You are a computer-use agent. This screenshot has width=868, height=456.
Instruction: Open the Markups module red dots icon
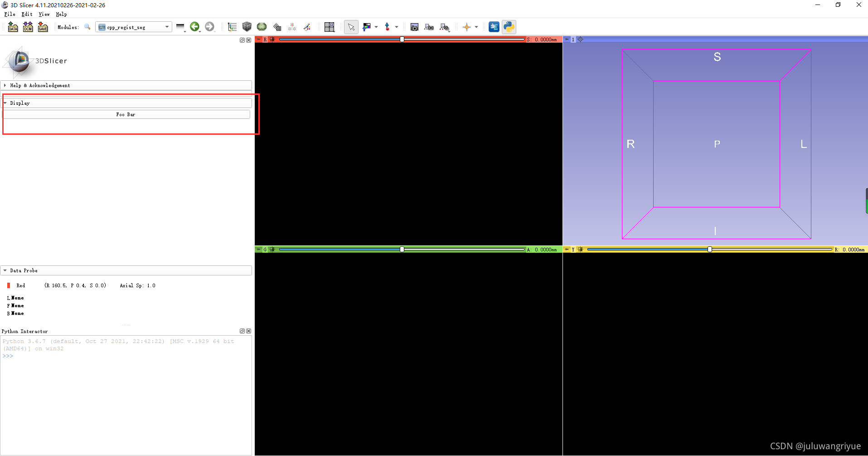point(292,27)
